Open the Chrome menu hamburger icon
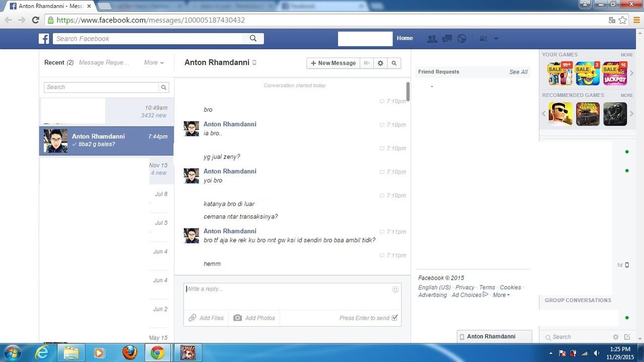The height and width of the screenshot is (362, 644). click(x=636, y=20)
